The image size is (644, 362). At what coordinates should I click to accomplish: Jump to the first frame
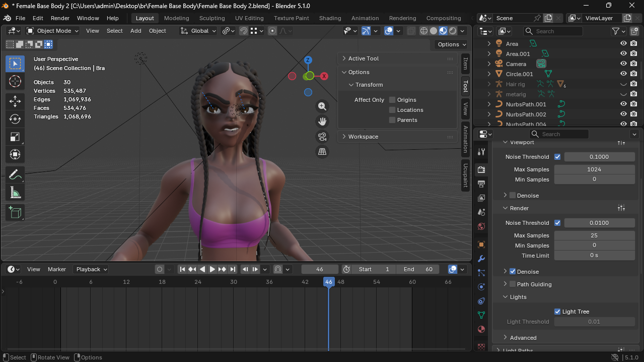point(183,269)
